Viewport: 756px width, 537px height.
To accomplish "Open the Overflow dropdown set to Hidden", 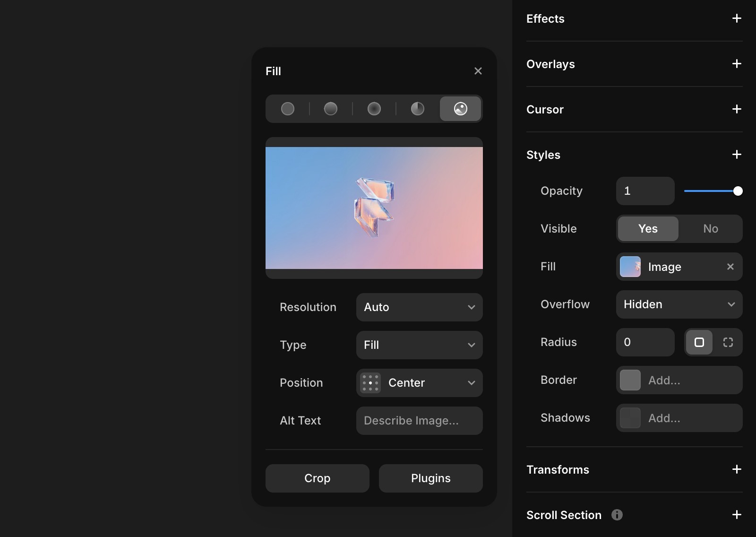I will pyautogui.click(x=679, y=304).
